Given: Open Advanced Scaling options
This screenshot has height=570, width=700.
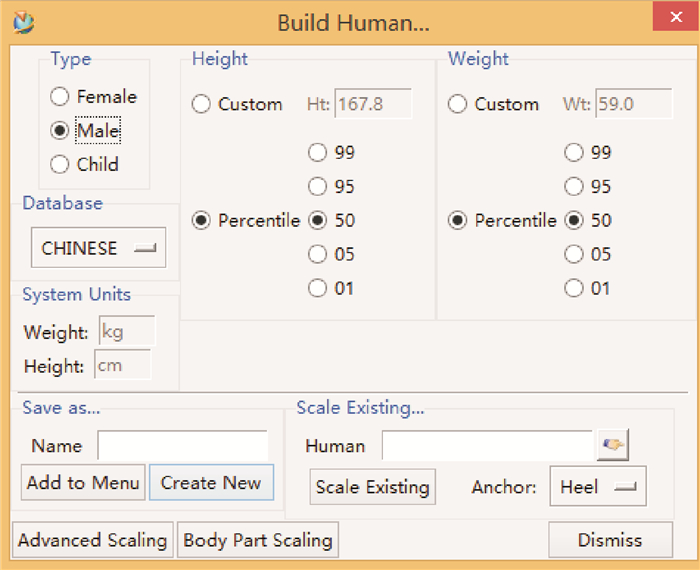Looking at the screenshot, I should click(93, 540).
